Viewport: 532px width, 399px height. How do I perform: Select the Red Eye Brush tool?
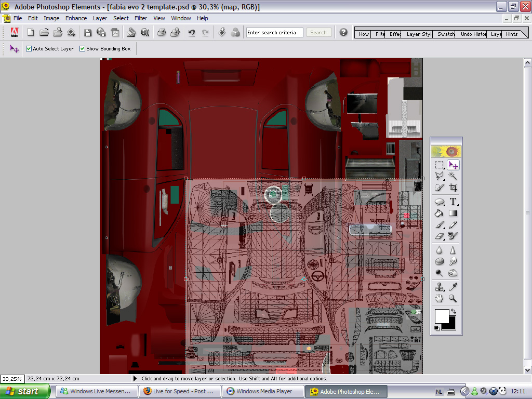tap(453, 236)
